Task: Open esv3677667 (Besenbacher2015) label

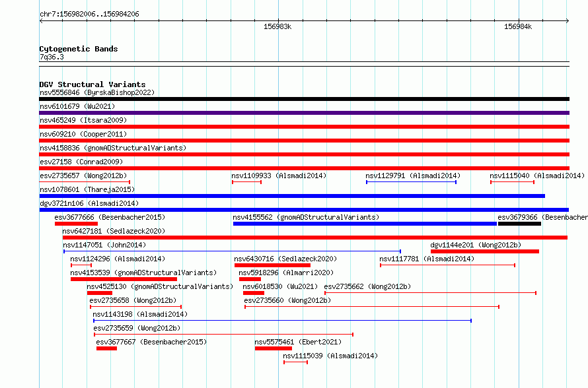Action: (x=151, y=342)
